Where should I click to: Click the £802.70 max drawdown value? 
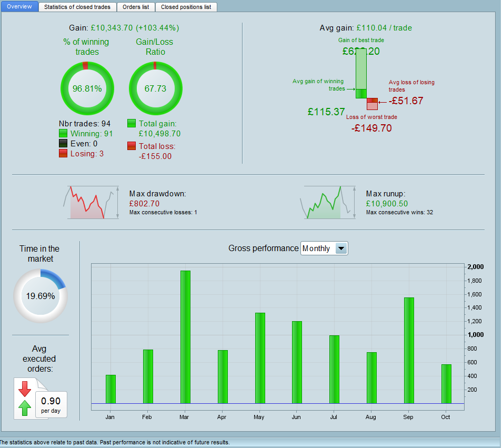click(144, 203)
